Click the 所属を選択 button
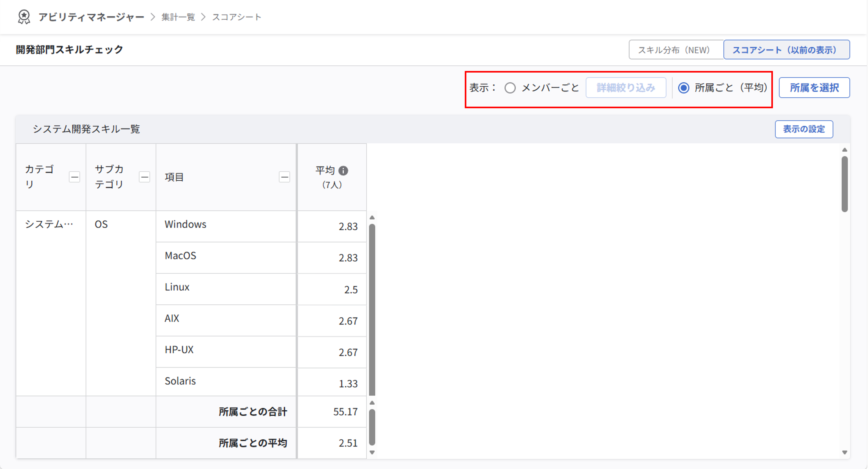This screenshot has width=868, height=469. (x=814, y=88)
